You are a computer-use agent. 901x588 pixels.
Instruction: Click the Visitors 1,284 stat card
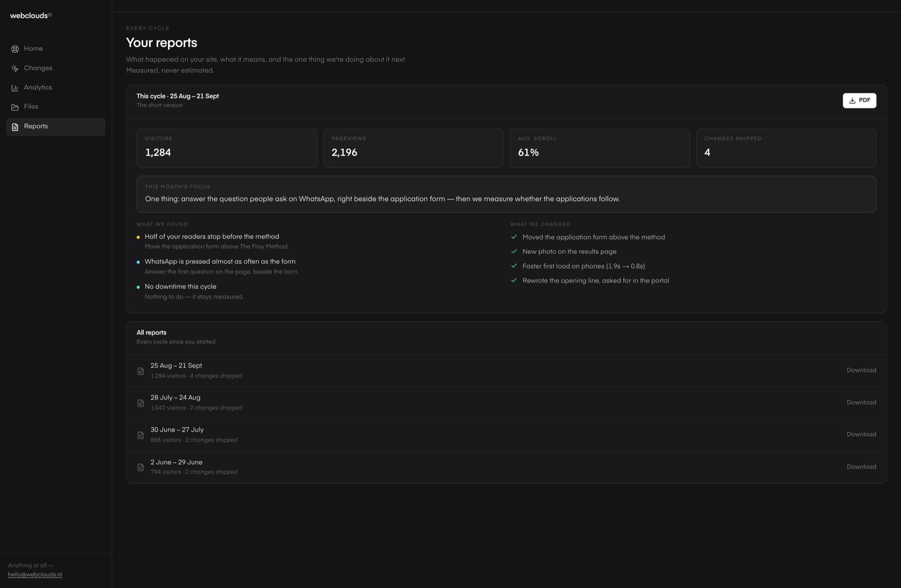[227, 148]
